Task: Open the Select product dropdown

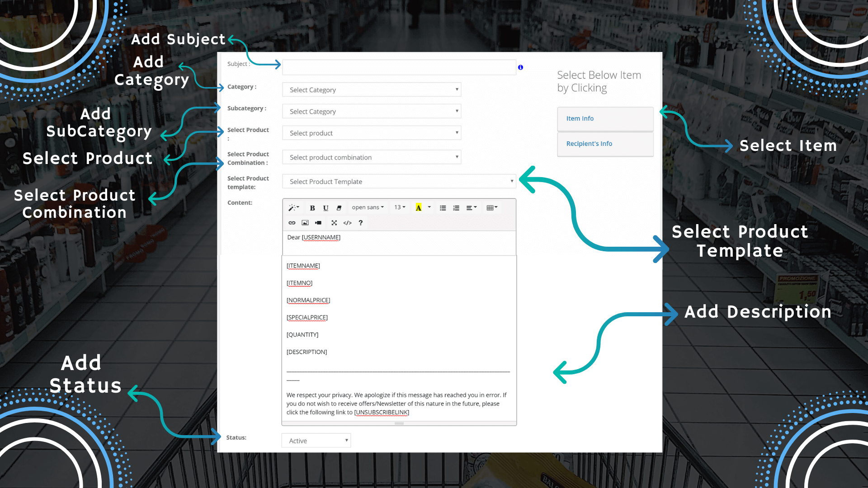Action: (372, 133)
